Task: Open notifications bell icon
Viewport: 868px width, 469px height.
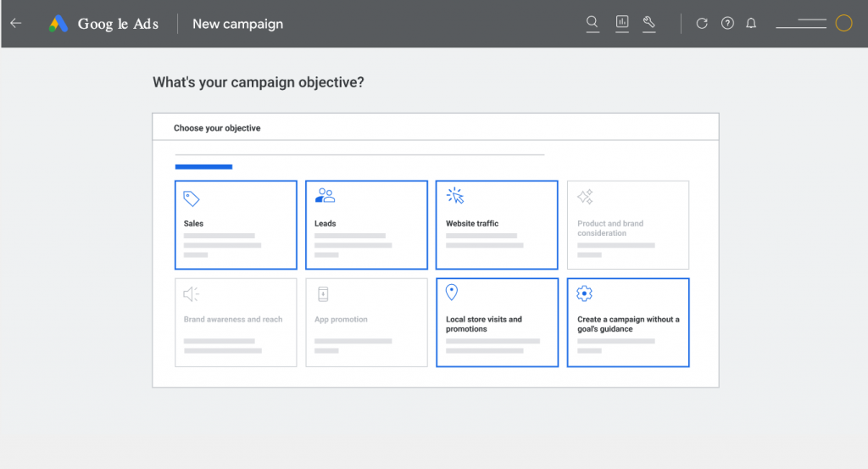Action: pyautogui.click(x=751, y=24)
